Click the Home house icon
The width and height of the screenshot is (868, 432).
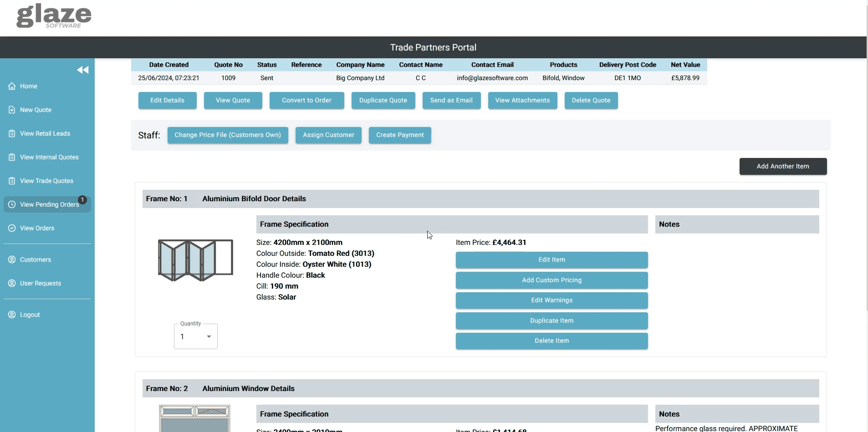click(x=12, y=86)
